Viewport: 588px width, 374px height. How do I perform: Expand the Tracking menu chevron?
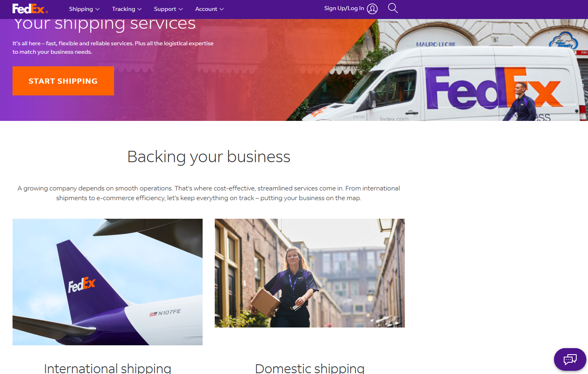[140, 9]
